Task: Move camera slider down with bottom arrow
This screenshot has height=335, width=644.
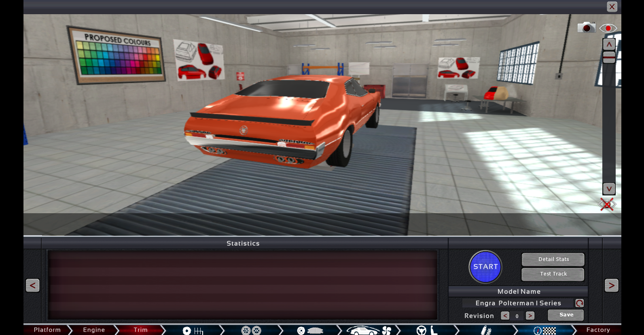Action: pos(609,189)
